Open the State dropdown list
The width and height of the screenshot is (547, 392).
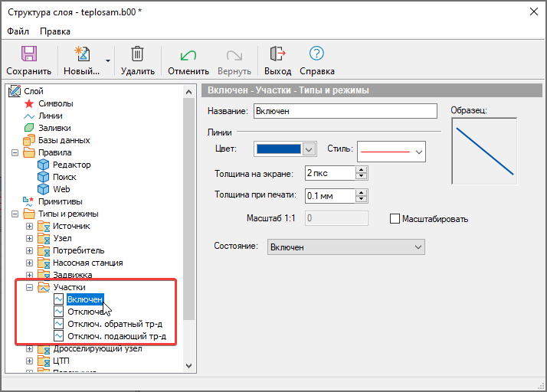click(x=346, y=247)
